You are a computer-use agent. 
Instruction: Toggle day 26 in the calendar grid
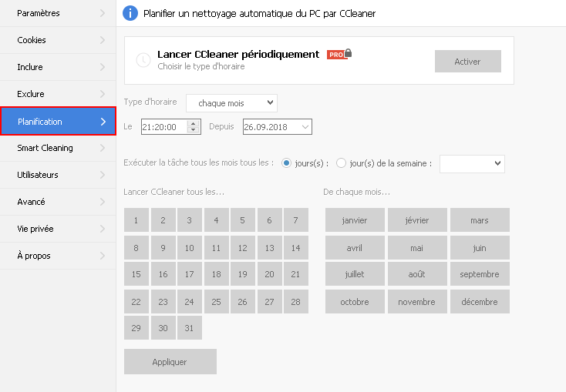click(243, 301)
